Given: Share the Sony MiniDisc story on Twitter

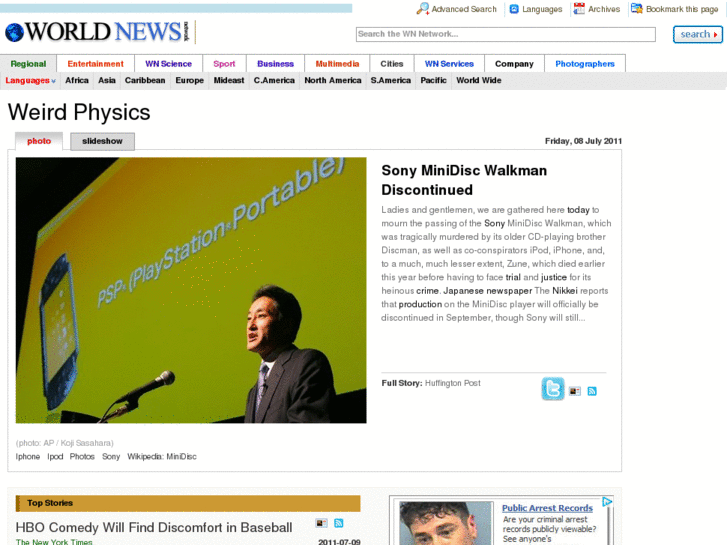Looking at the screenshot, I should [553, 389].
